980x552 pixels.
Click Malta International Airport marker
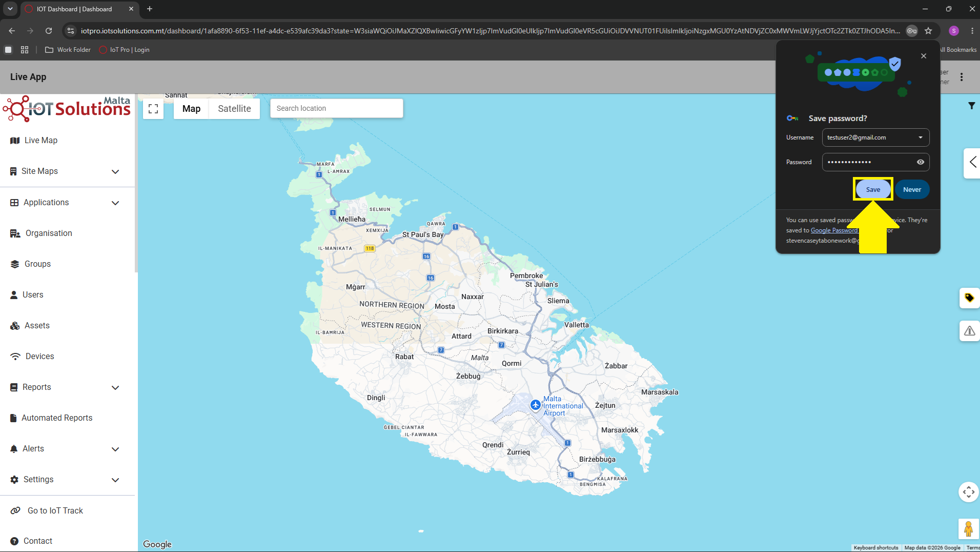tap(536, 405)
